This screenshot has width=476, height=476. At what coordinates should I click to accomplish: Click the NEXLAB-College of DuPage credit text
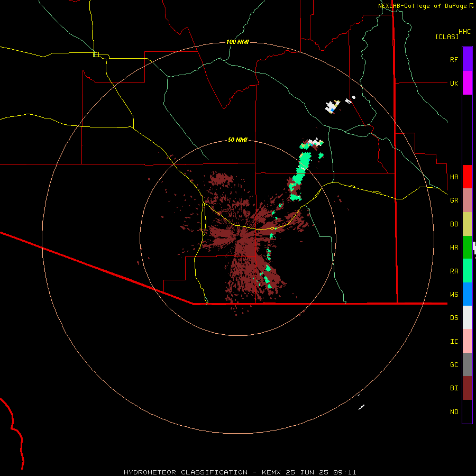[422, 6]
